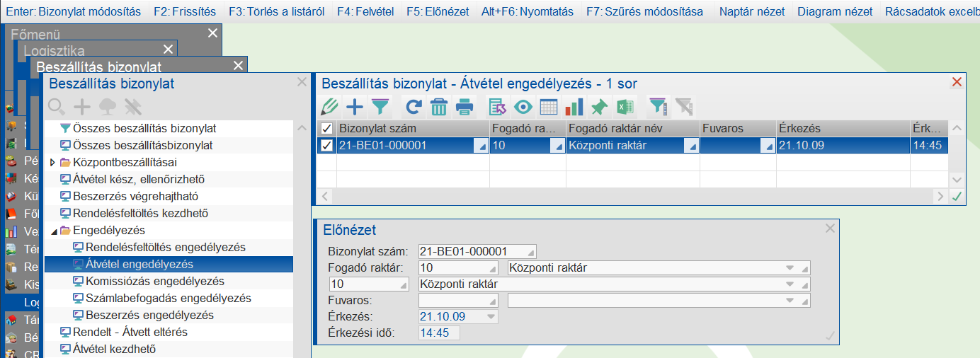Select Rendelésfeltöltés kezdhető item

point(140,213)
